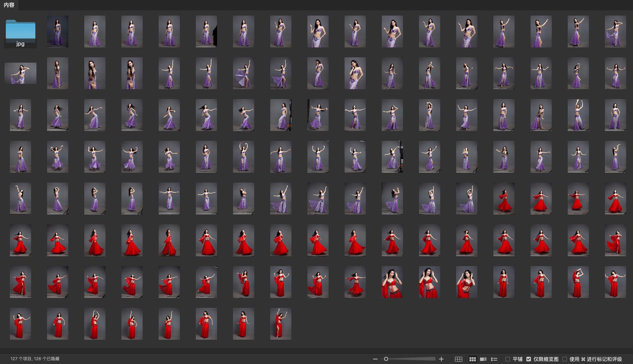Select the last thumbnail in the top row
The width and height of the screenshot is (633, 364).
pyautogui.click(x=615, y=32)
